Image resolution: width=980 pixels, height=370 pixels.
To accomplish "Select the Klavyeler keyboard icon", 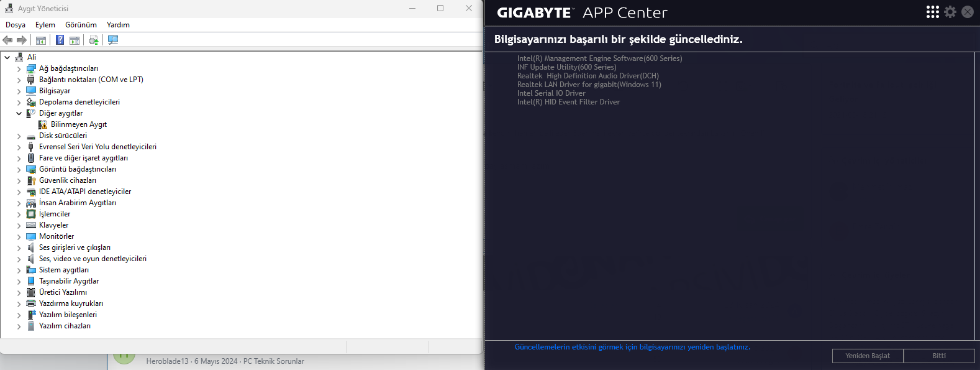I will pos(31,225).
